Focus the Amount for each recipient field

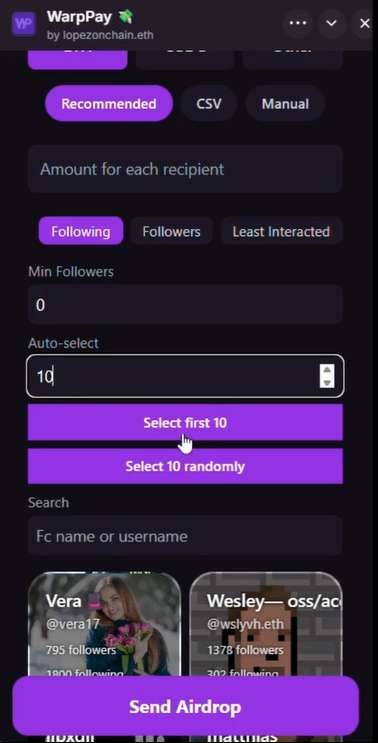click(x=185, y=169)
